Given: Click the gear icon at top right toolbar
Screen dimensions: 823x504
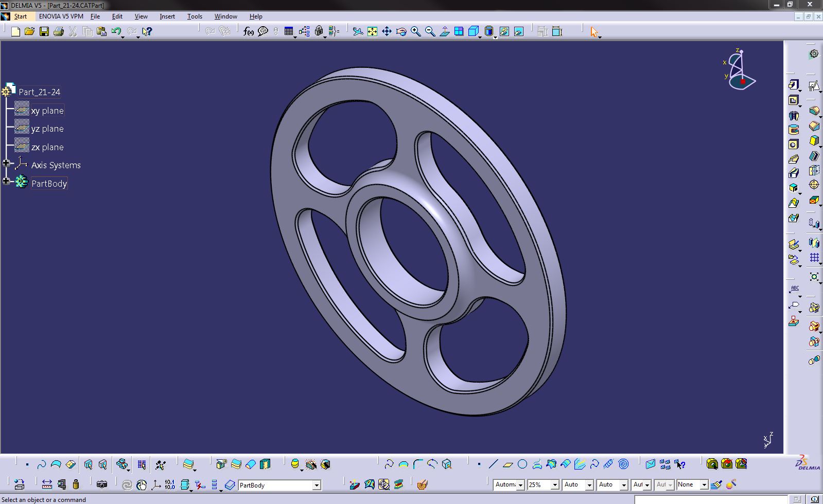Looking at the screenshot, I should (814, 53).
